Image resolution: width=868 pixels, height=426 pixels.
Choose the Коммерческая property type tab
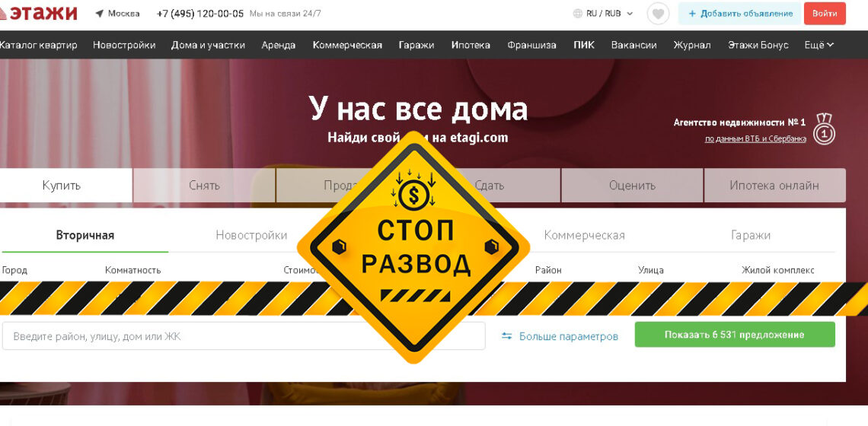584,235
